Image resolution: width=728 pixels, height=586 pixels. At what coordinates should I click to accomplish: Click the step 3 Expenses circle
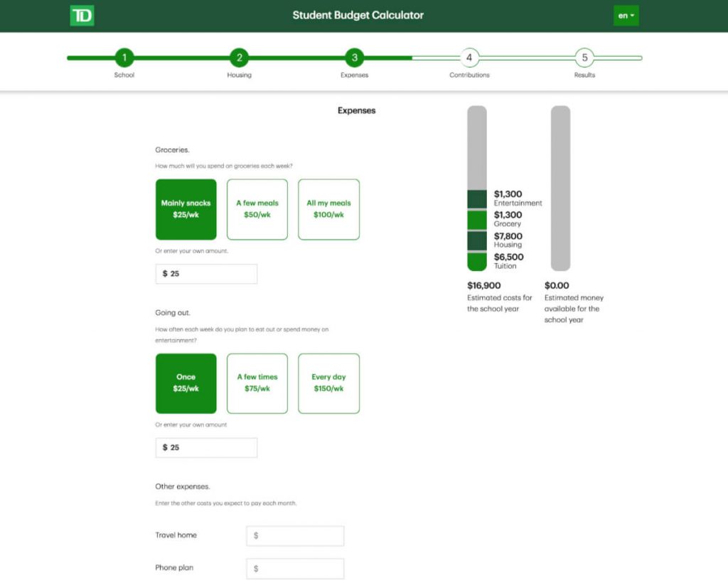tap(354, 58)
